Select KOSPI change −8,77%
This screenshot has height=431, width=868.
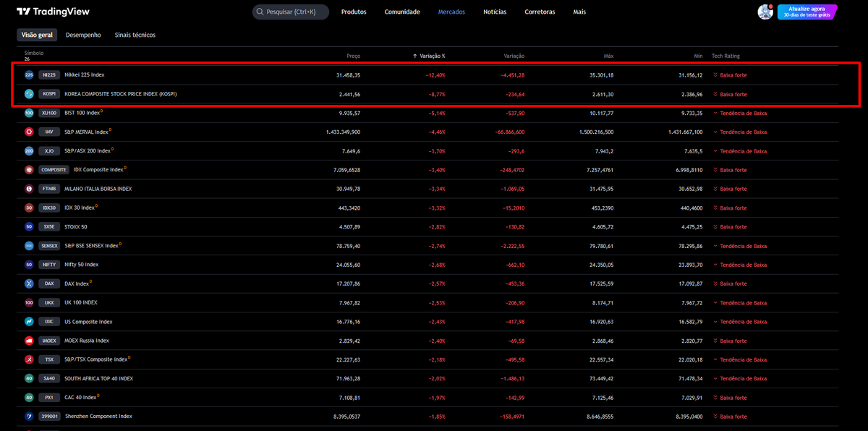click(x=435, y=94)
